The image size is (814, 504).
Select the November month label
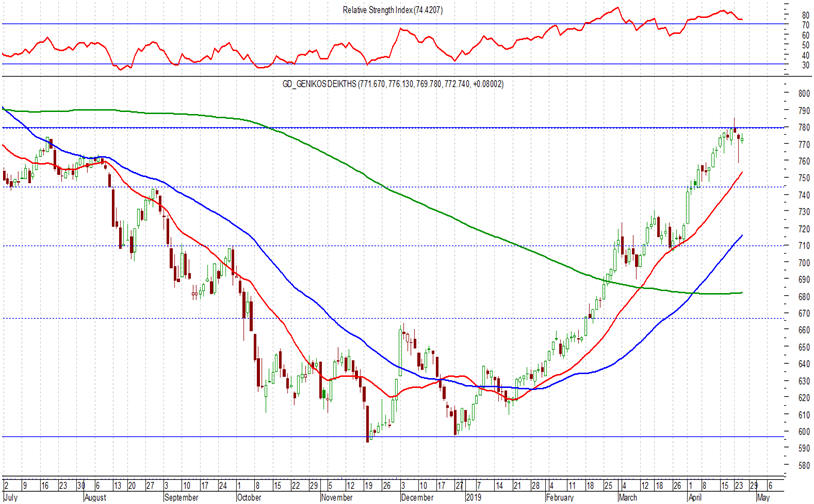point(336,497)
